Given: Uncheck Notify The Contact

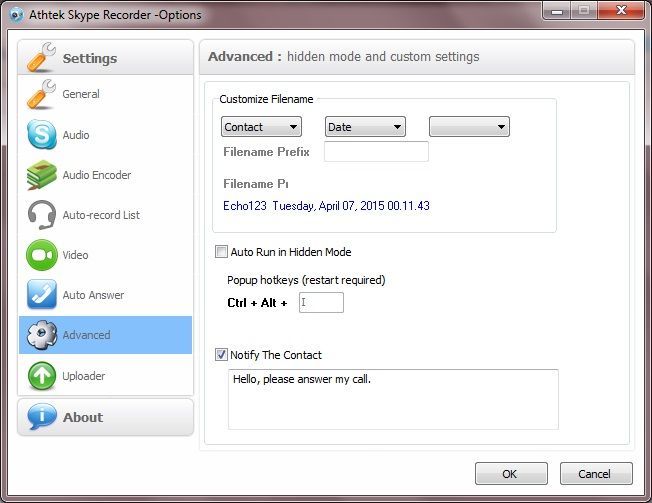Looking at the screenshot, I should pyautogui.click(x=221, y=355).
